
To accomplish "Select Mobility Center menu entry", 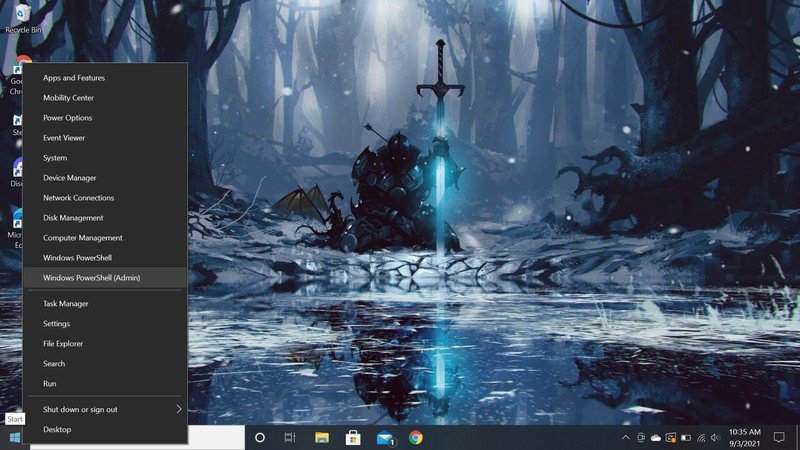I will [x=105, y=97].
